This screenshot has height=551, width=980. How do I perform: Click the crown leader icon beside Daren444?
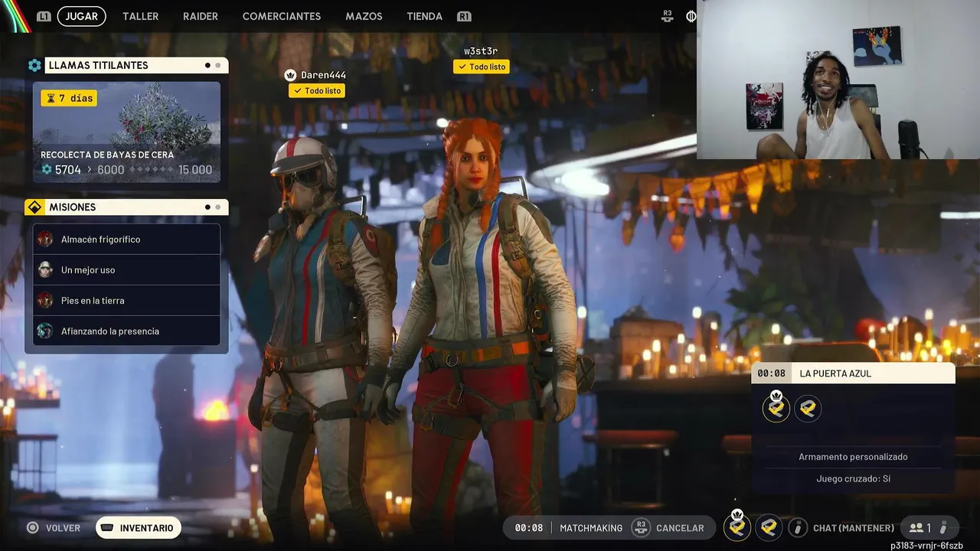pyautogui.click(x=290, y=75)
